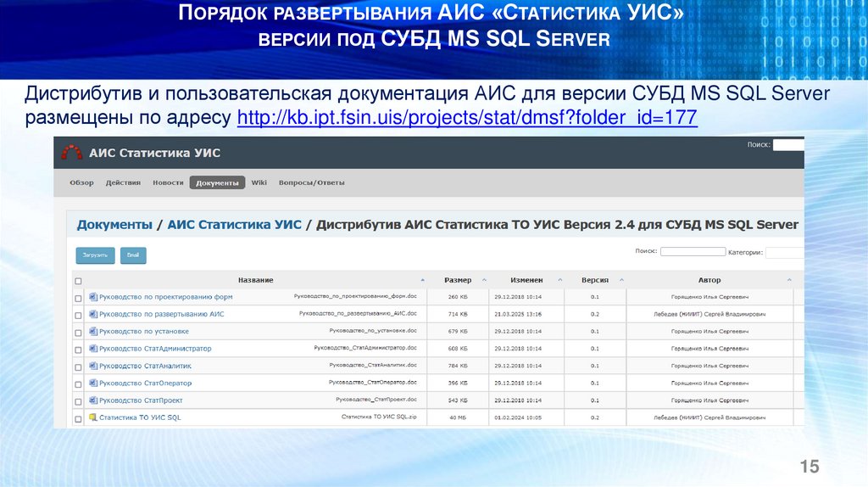
Task: Click date 21.03.2025 13:16
Action: point(518,314)
